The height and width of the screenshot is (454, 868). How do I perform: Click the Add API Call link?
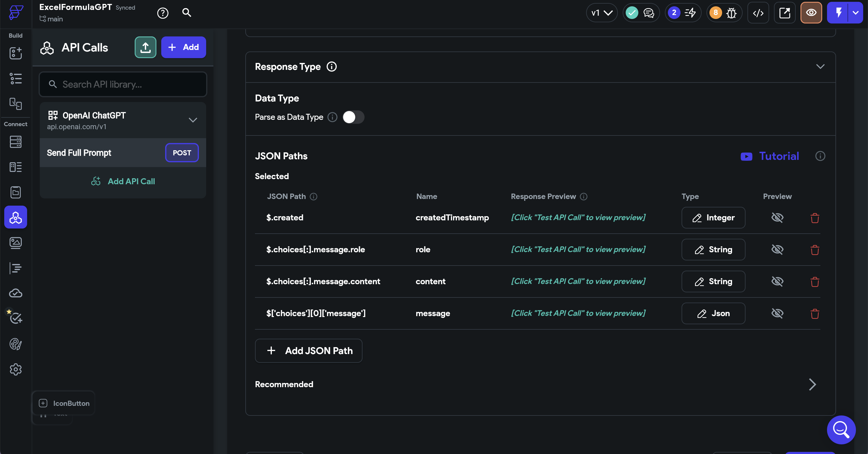[123, 182]
